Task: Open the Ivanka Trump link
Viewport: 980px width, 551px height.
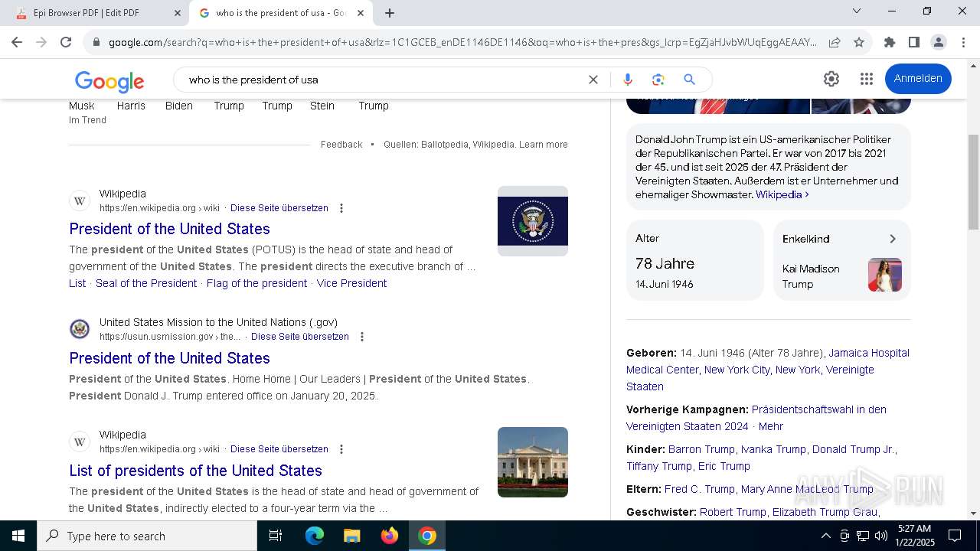Action: pyautogui.click(x=773, y=449)
